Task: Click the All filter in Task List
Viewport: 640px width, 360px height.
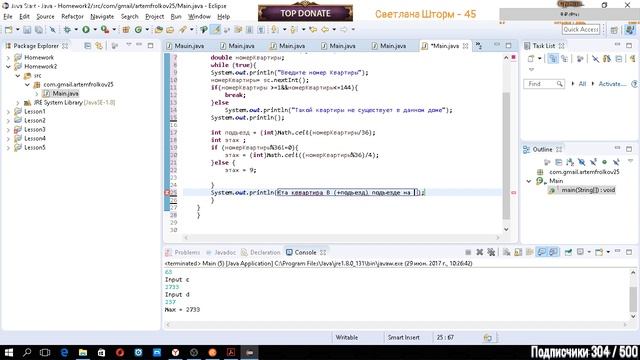Action: click(582, 84)
